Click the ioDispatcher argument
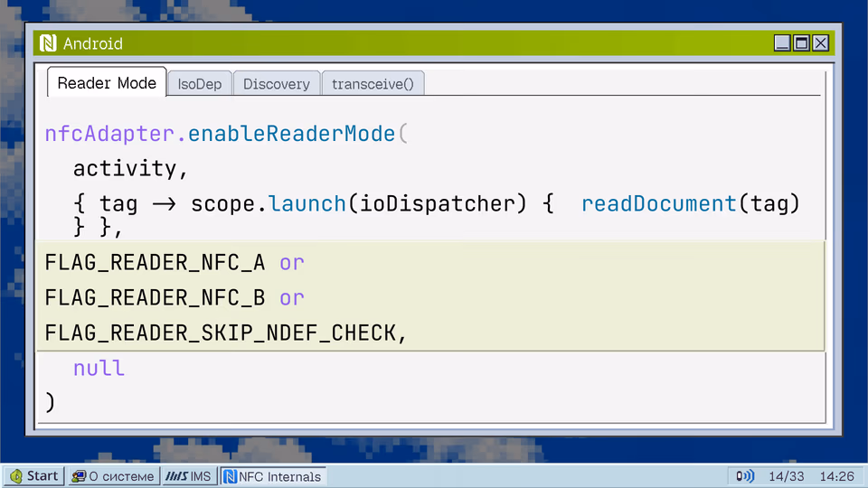868x488 pixels. [x=437, y=204]
